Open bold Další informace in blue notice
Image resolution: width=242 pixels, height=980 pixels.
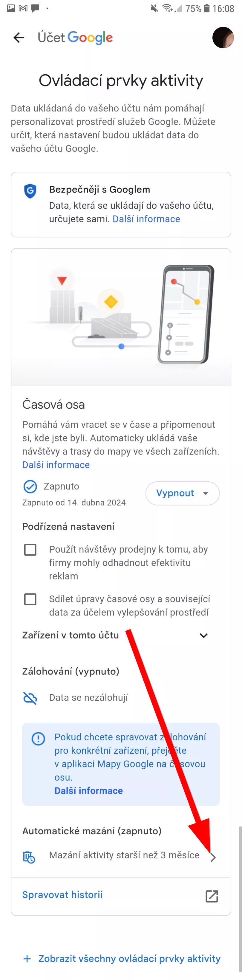point(88,790)
